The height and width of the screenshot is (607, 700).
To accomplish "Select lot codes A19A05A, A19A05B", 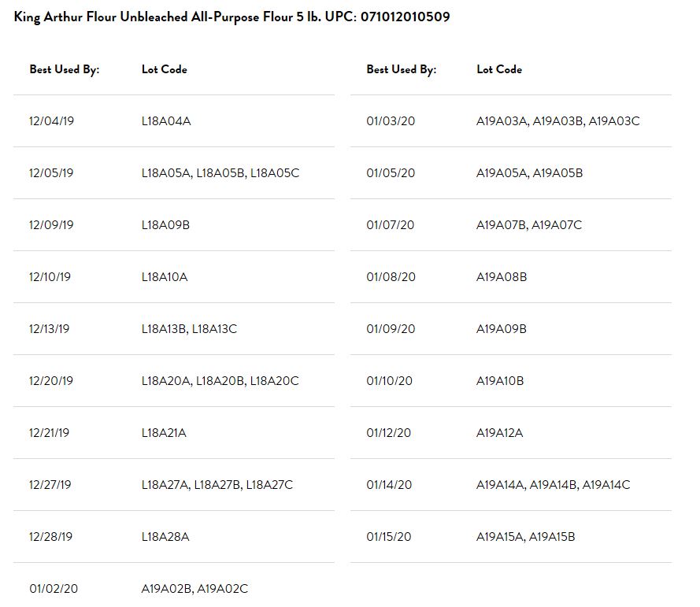I will 529,173.
